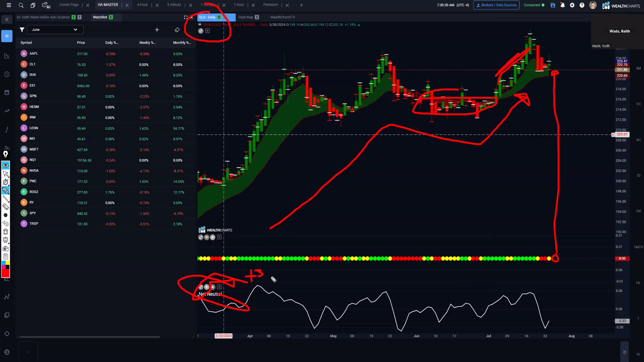Open the WealthChartsTV tab
644x362 pixels.
click(x=283, y=17)
